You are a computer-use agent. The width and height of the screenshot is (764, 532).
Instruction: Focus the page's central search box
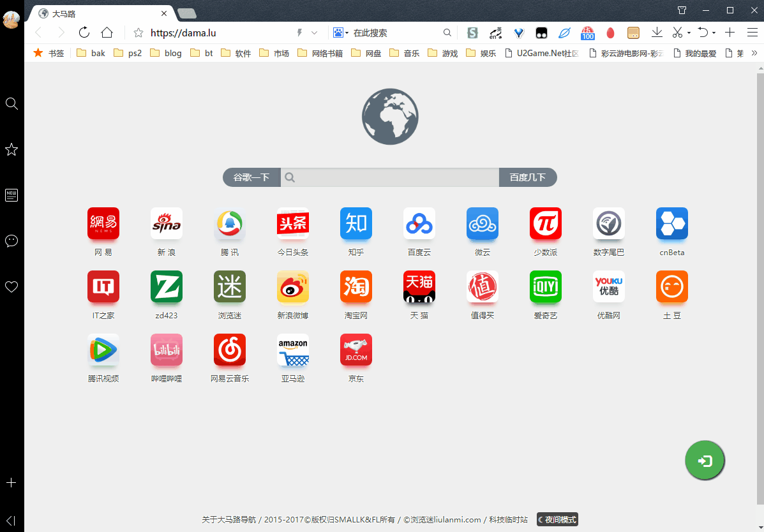pyautogui.click(x=390, y=177)
